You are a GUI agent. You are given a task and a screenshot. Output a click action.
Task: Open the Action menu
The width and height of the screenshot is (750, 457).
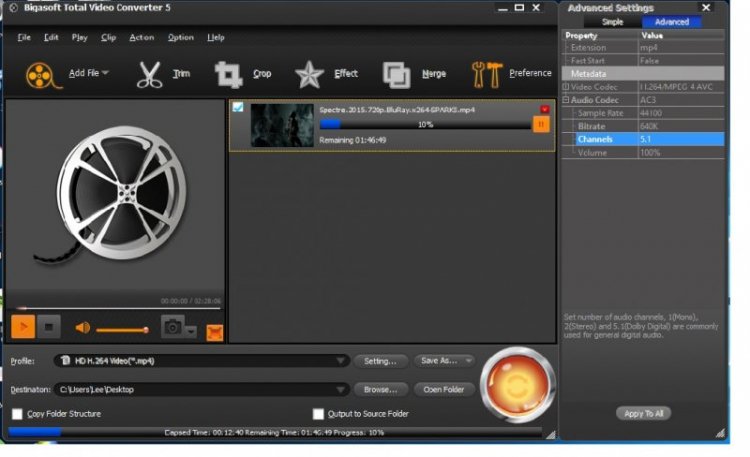pos(142,37)
